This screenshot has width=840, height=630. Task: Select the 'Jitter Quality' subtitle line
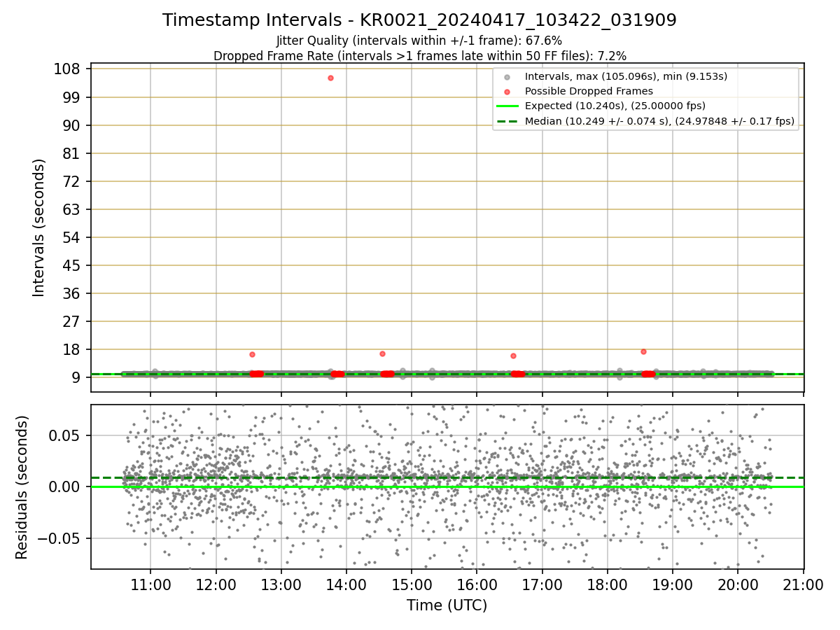[x=419, y=41]
